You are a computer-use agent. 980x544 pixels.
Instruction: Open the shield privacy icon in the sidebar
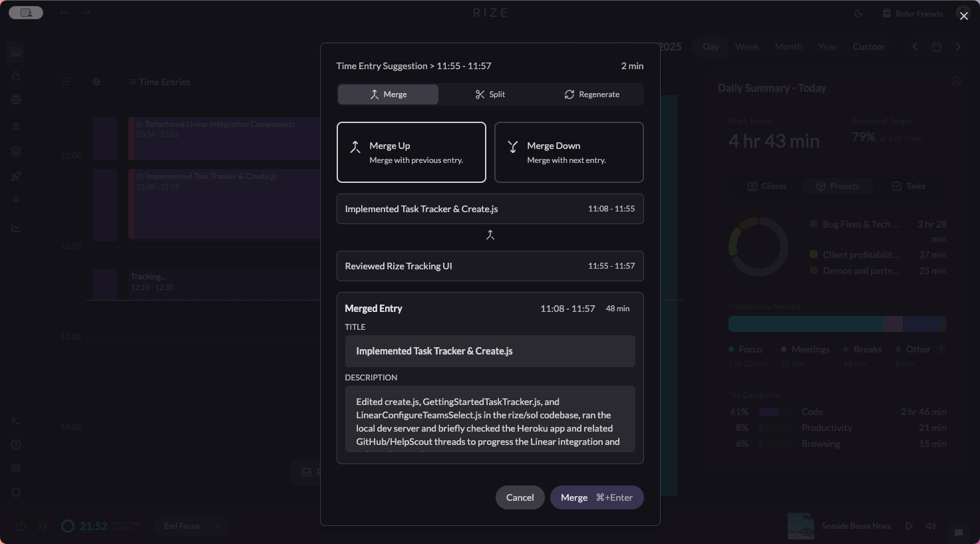coord(16,492)
